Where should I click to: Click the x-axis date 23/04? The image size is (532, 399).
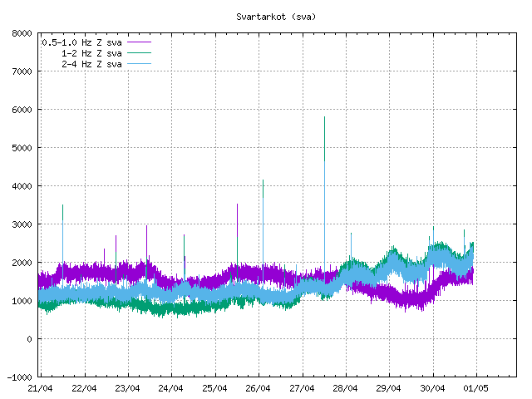pos(127,388)
